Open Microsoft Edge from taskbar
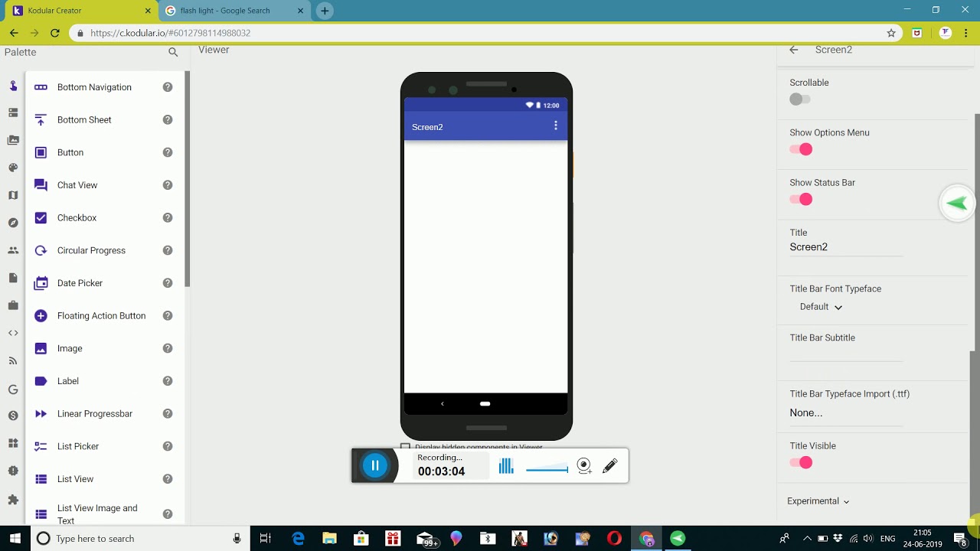This screenshot has height=551, width=980. click(x=298, y=538)
